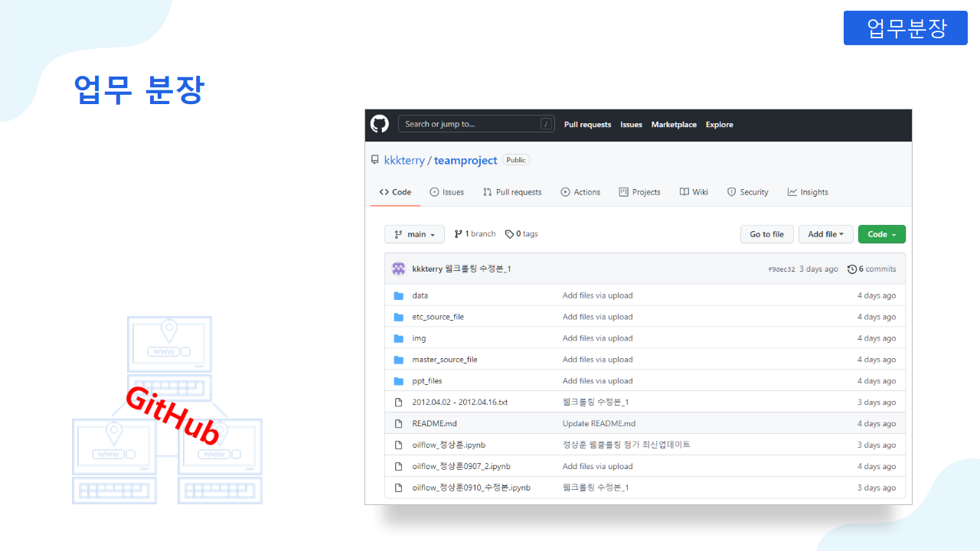Open Explore in top navigation
Image resolution: width=980 pixels, height=551 pixels.
719,124
